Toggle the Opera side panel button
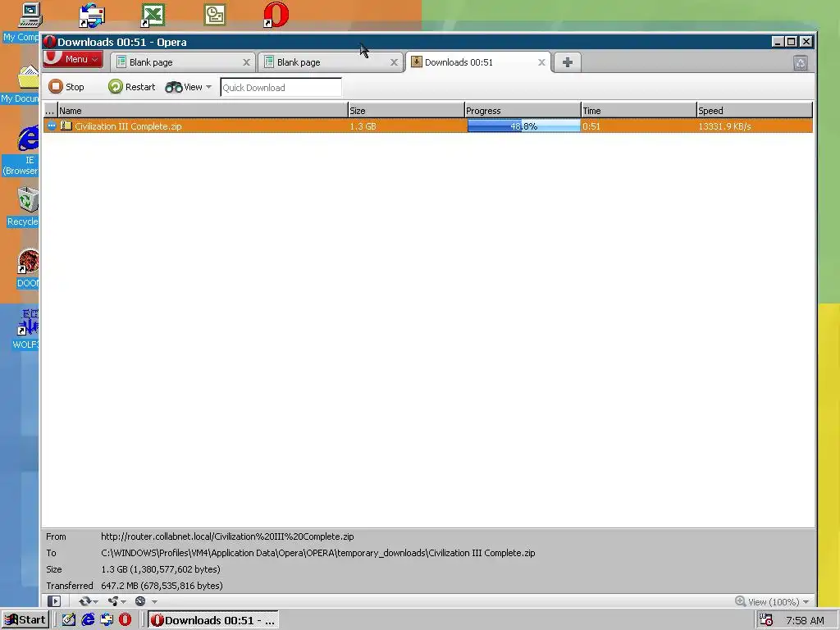 pos(54,601)
